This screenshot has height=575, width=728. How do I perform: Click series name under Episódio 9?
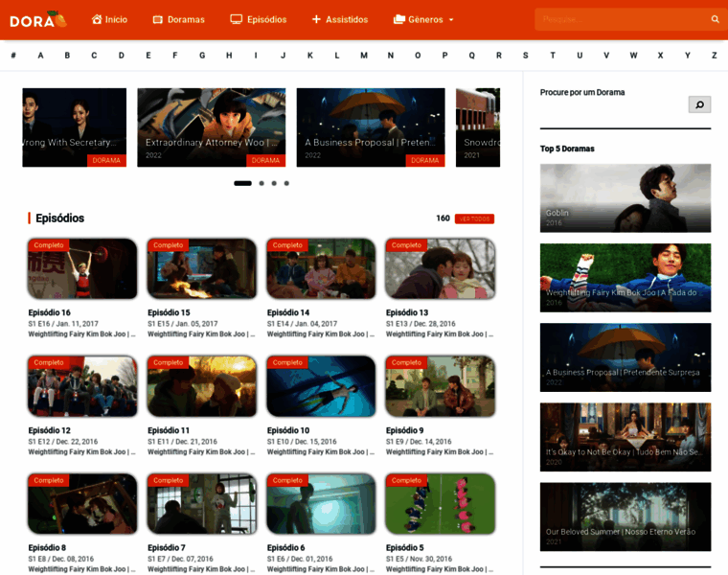tap(440, 451)
